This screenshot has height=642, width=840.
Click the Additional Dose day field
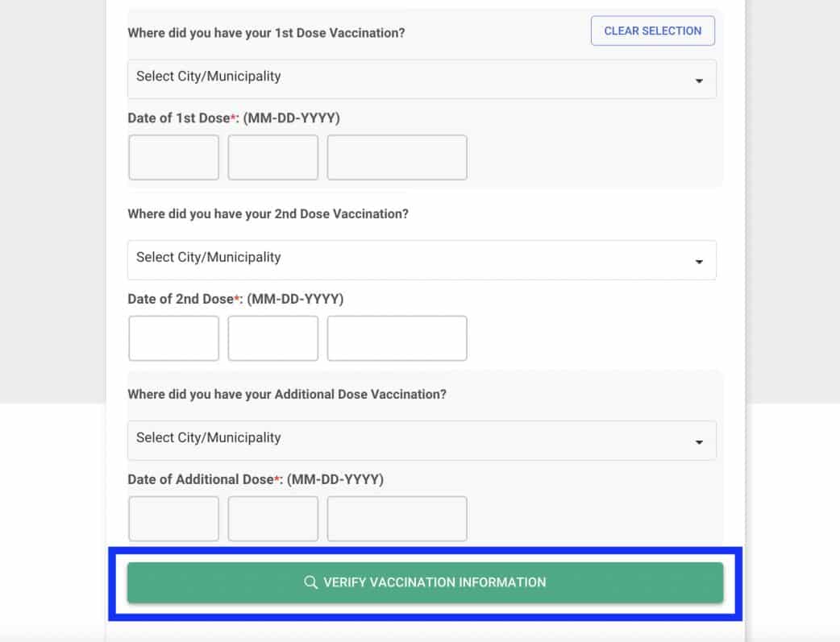pos(272,519)
